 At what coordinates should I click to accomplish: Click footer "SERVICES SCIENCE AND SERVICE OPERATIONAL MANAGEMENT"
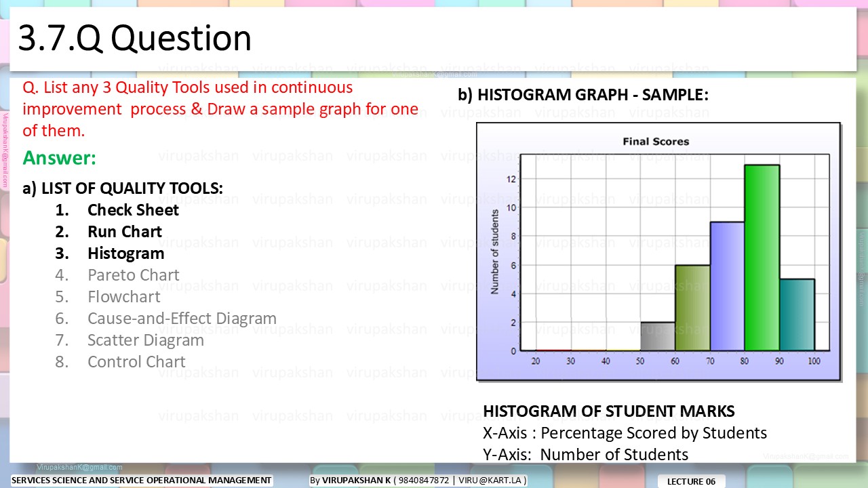(x=142, y=481)
